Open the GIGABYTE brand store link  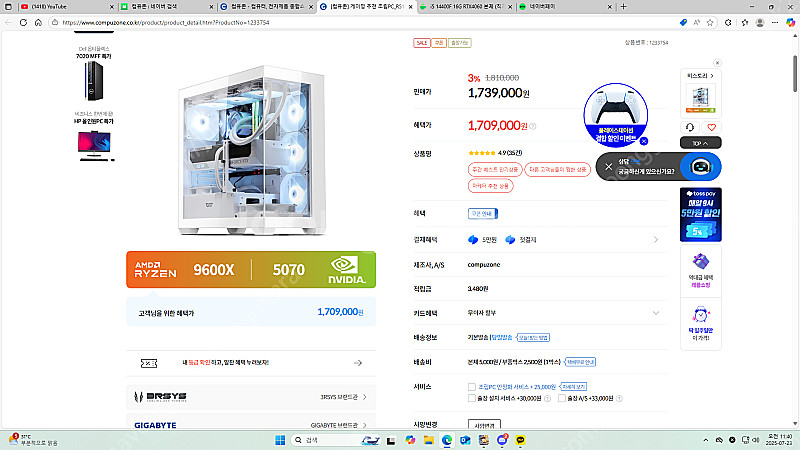click(x=251, y=424)
